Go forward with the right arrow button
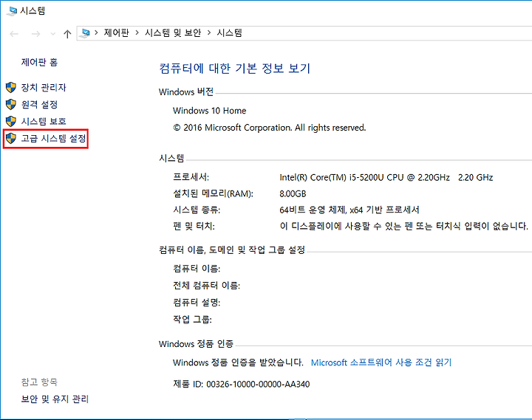This screenshot has height=420, width=532. click(35, 33)
